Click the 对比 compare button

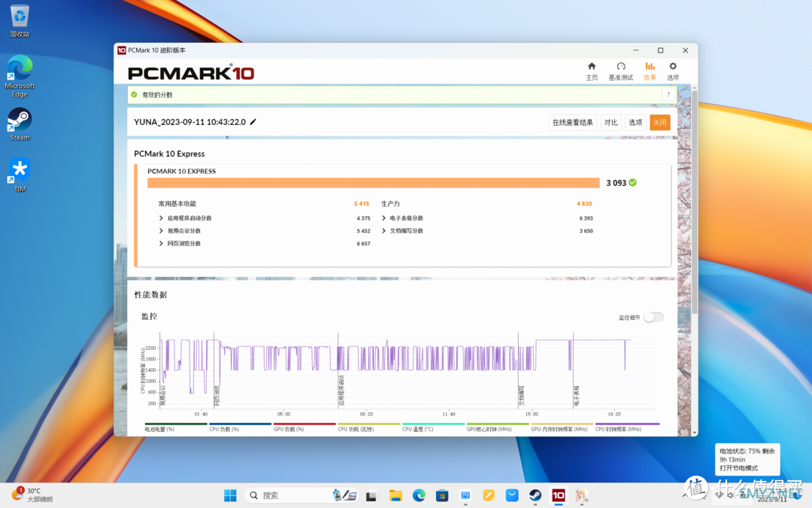[611, 123]
